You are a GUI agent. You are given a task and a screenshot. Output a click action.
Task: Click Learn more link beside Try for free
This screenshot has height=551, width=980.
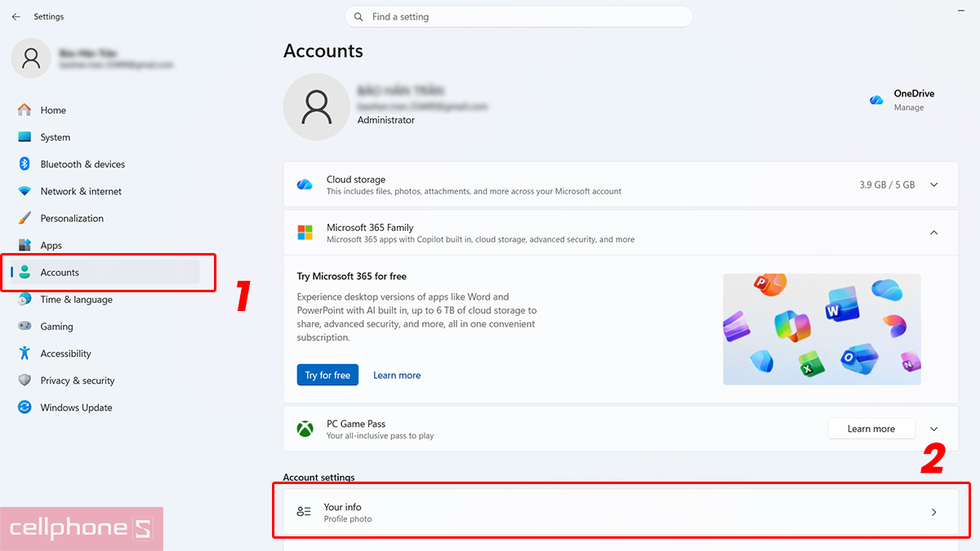click(x=397, y=375)
